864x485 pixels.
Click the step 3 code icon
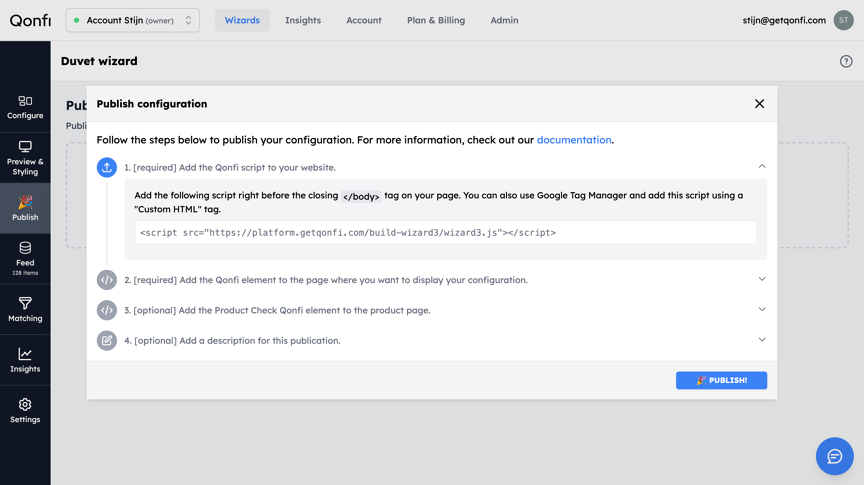pos(107,310)
